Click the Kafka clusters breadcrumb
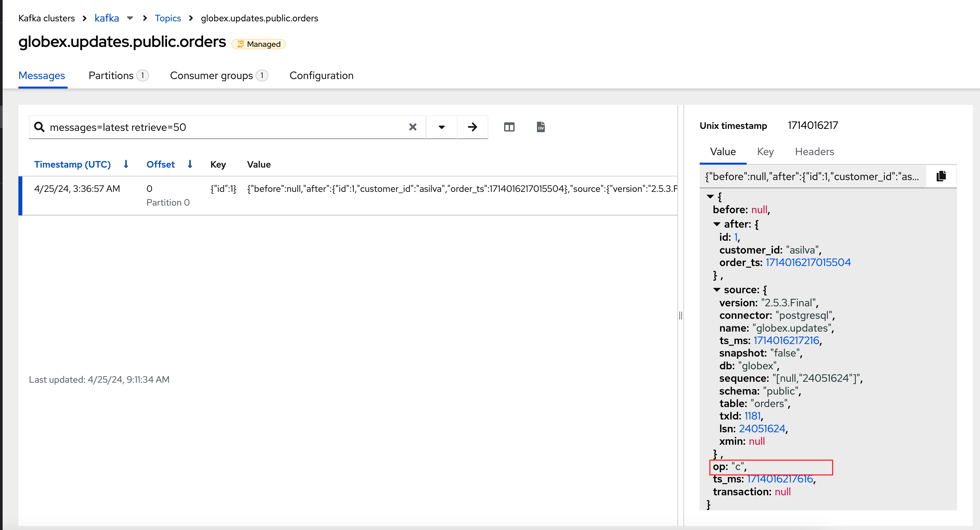The width and height of the screenshot is (980, 530). tap(46, 18)
